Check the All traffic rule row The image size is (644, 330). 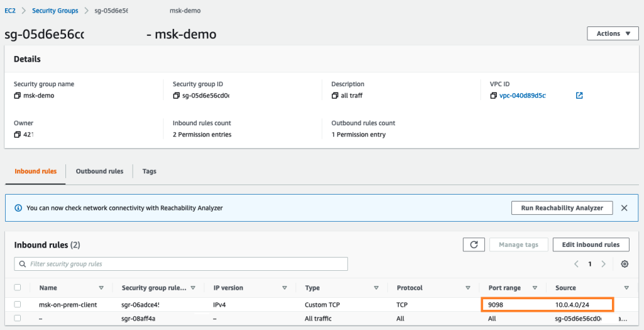coord(17,319)
